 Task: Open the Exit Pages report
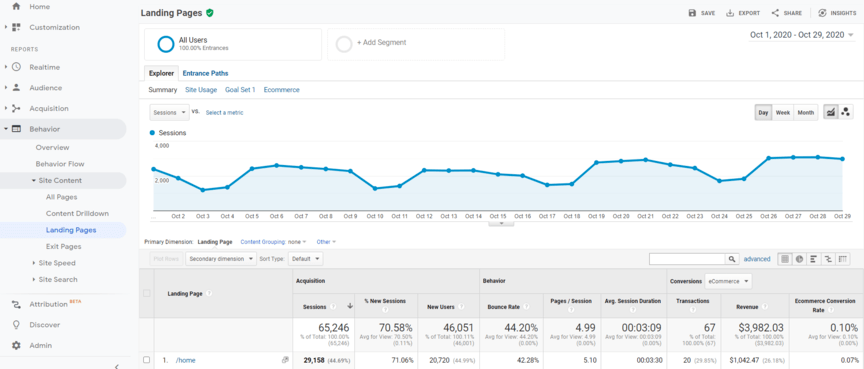pos(64,247)
